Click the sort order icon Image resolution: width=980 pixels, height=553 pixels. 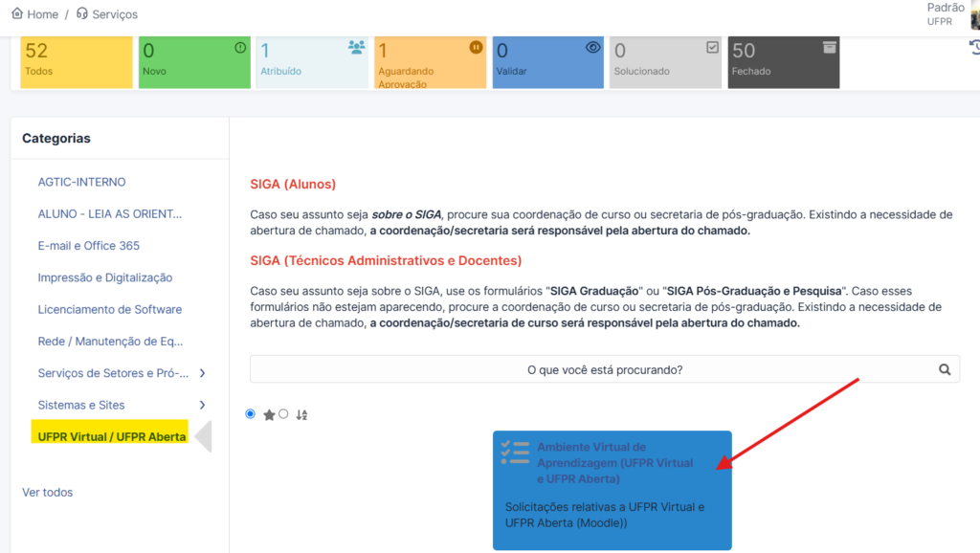point(301,415)
